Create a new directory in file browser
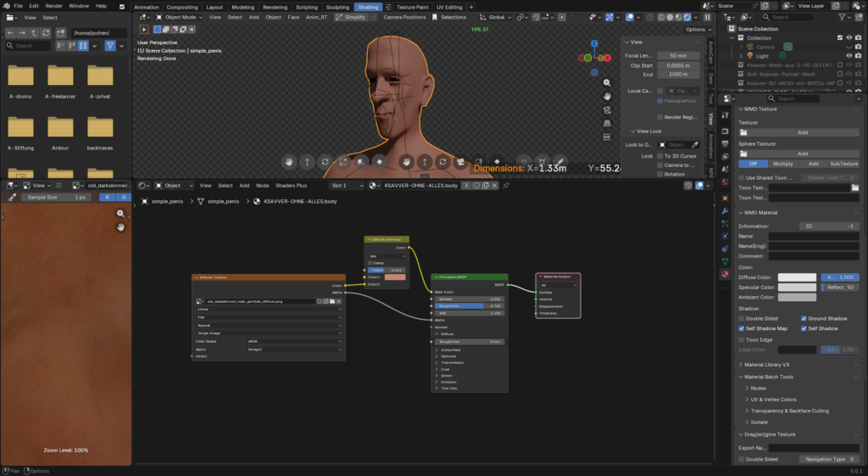The width and height of the screenshot is (868, 476). pos(61,33)
